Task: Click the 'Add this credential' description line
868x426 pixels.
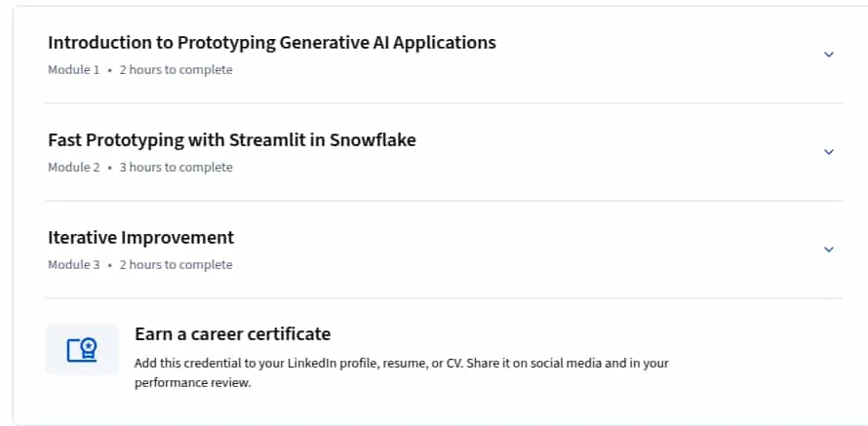Action: pos(402,364)
